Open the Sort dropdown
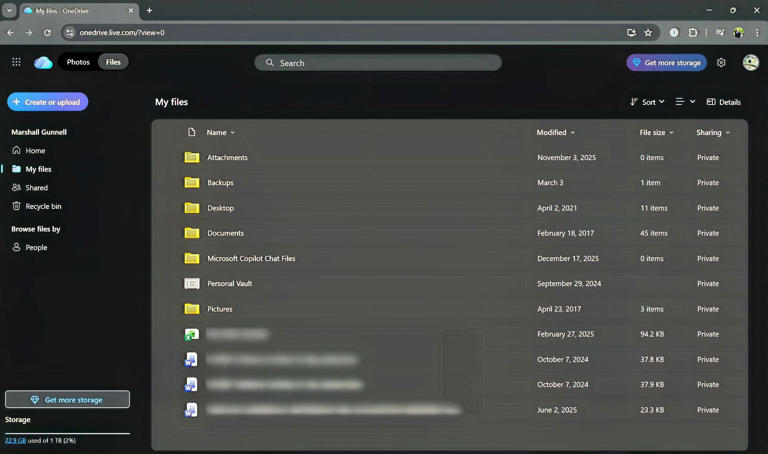 (647, 102)
